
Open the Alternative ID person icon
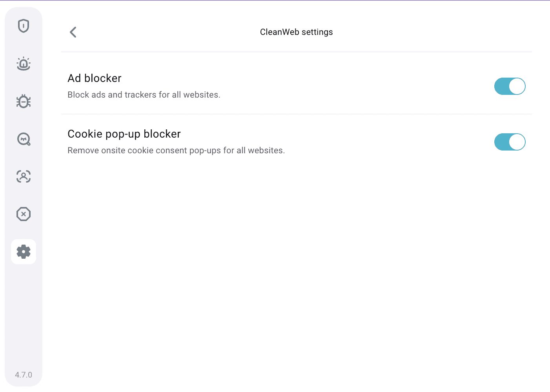pyautogui.click(x=24, y=176)
